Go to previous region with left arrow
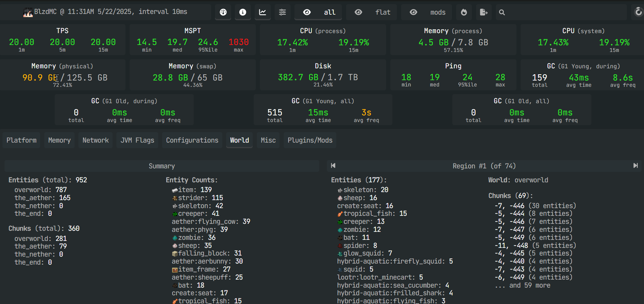 (333, 166)
